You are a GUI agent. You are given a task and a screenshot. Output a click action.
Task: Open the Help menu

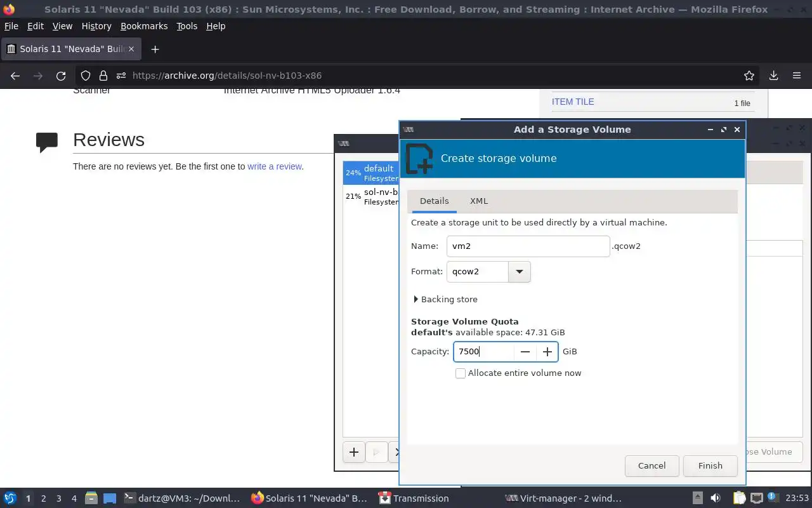tap(216, 26)
